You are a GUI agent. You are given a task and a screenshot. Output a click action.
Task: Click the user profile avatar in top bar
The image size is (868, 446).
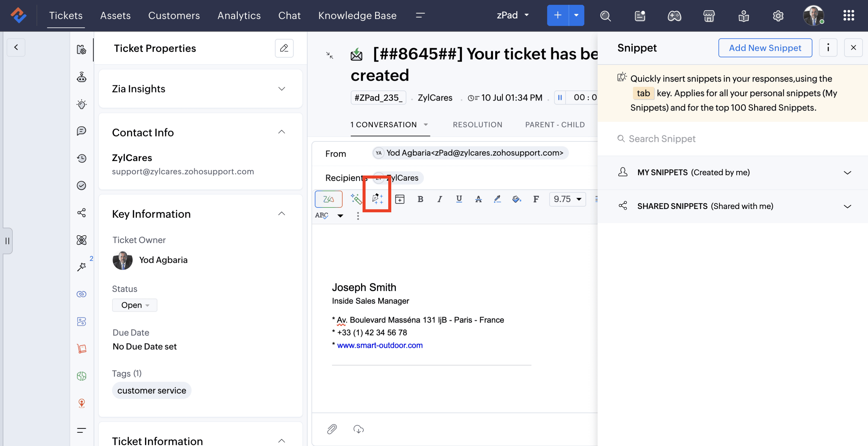[x=813, y=15]
